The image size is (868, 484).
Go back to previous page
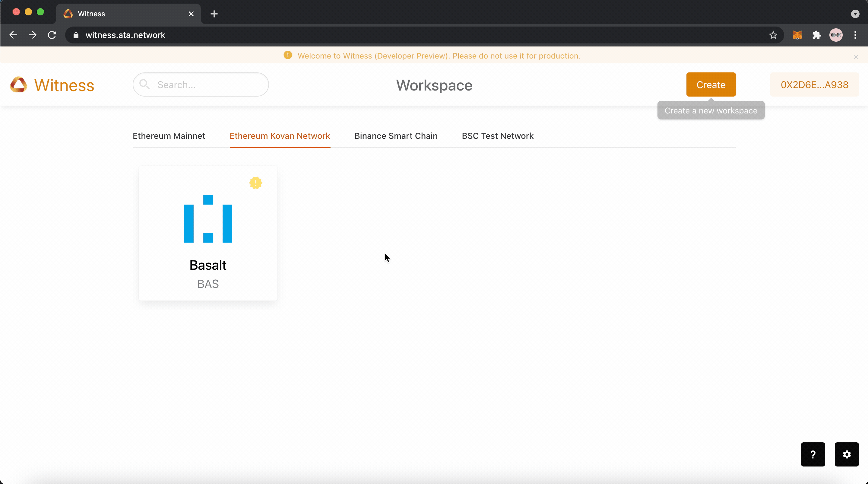point(13,35)
